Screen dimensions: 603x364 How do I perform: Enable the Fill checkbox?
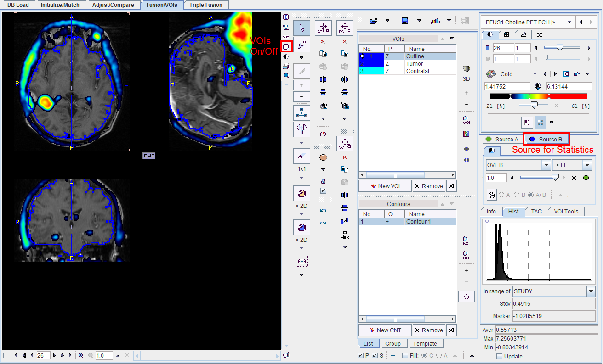[x=405, y=356]
